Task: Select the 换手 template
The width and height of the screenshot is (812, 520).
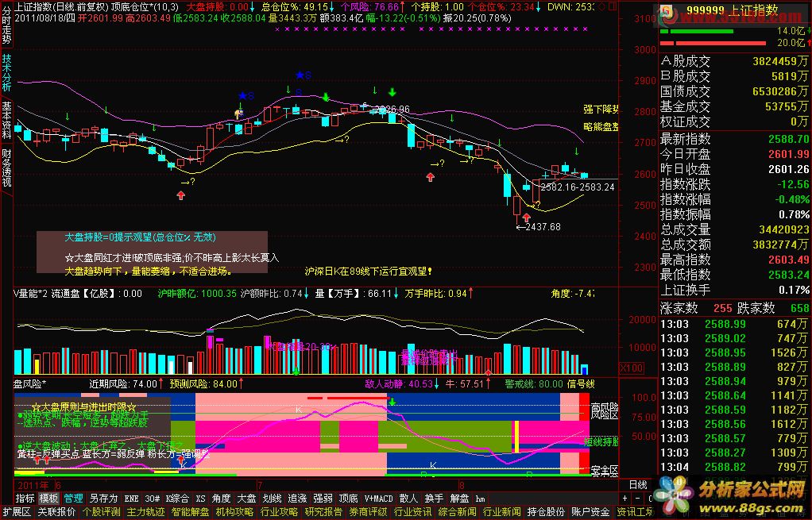Action: pos(434,499)
